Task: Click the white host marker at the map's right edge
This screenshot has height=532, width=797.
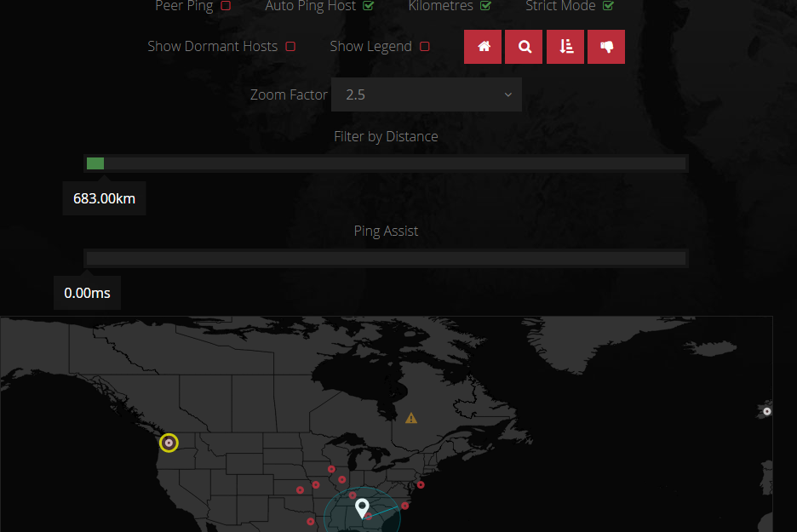Action: (767, 411)
